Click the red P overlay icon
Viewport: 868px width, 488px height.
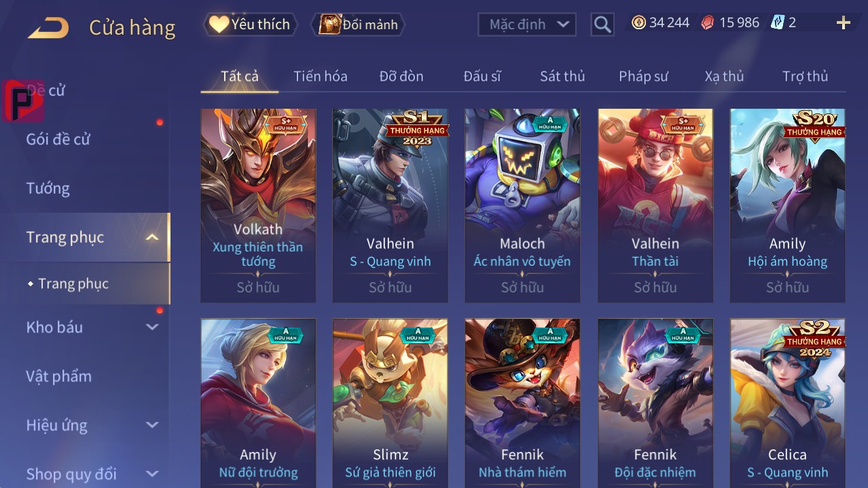[22, 101]
